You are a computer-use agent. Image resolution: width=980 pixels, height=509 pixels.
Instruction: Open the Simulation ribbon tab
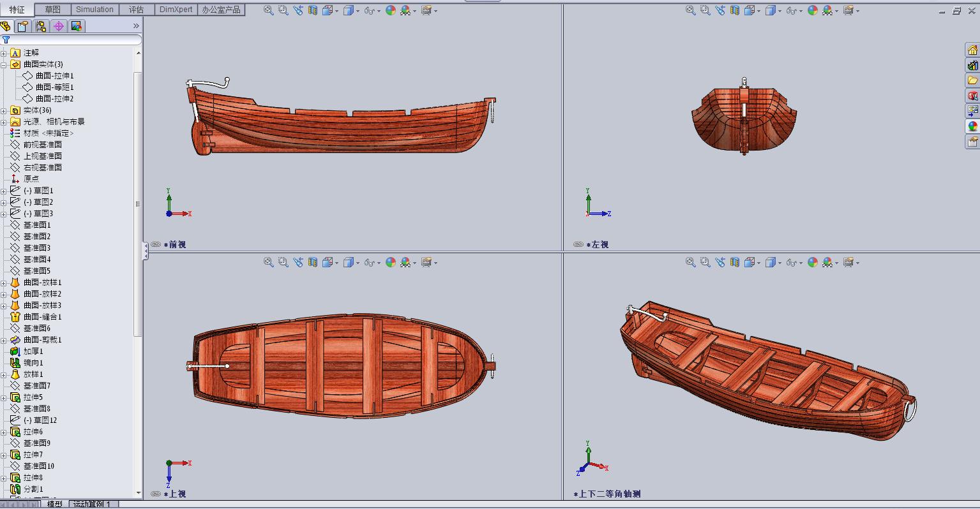click(95, 10)
